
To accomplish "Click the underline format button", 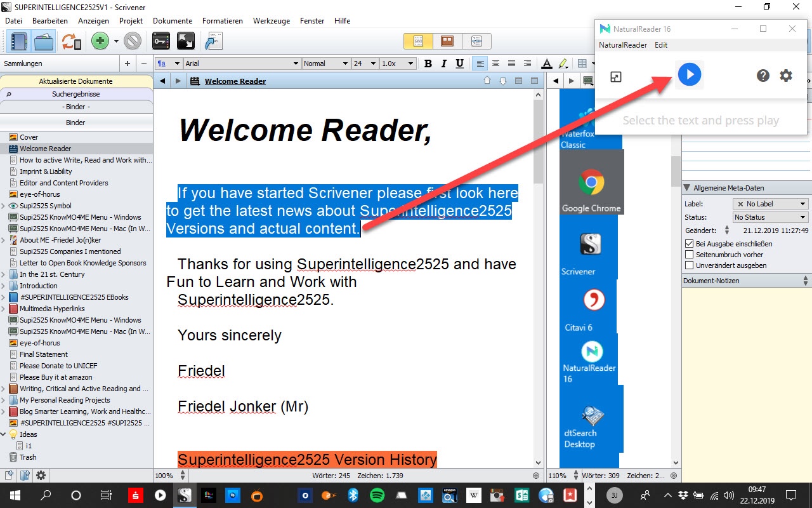I will click(x=460, y=63).
